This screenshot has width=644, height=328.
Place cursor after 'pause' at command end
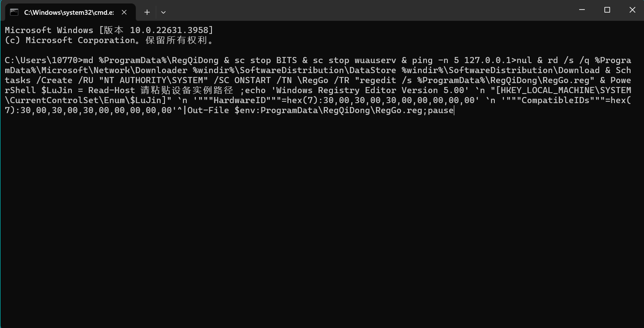pos(454,110)
